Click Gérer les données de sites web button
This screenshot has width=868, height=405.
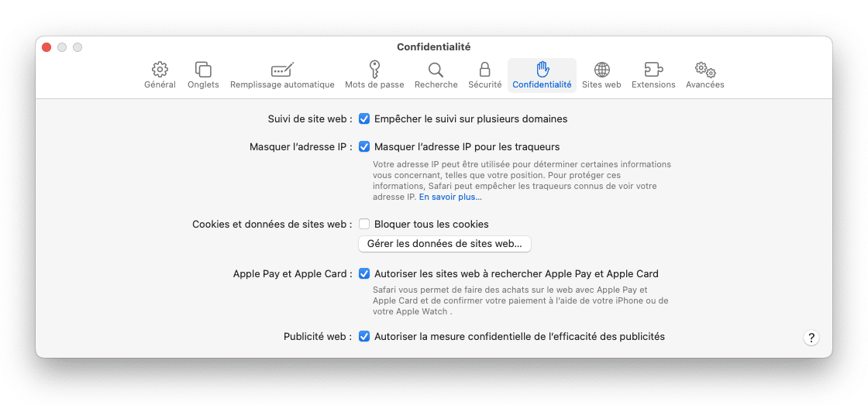point(445,243)
